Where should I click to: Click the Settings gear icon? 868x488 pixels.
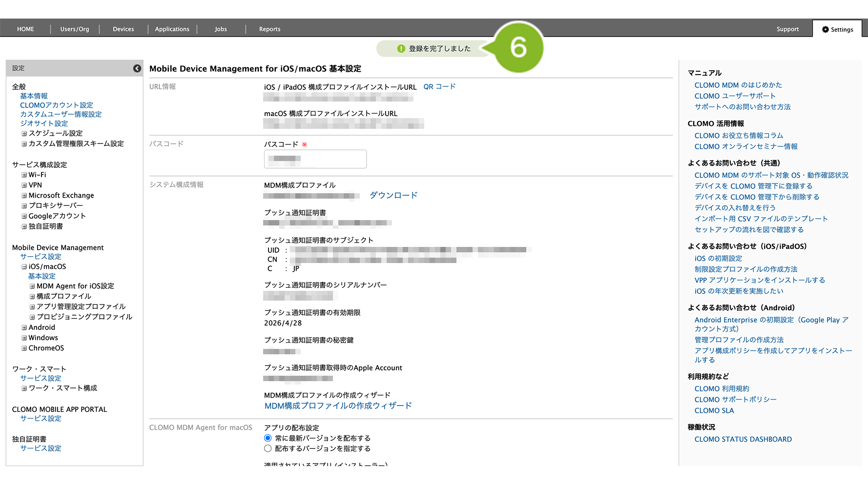coord(825,29)
